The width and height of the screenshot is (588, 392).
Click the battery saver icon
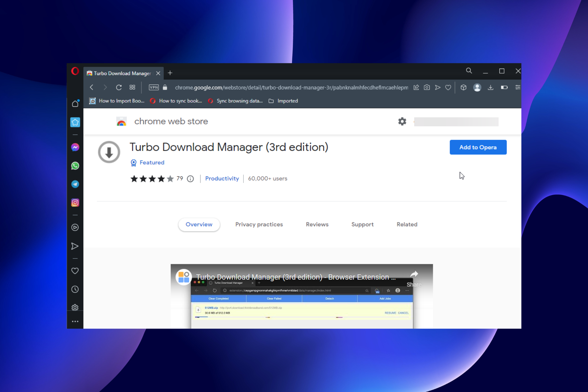click(504, 88)
